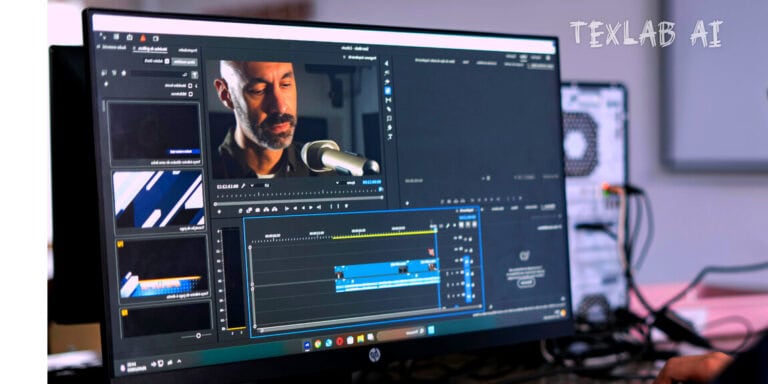Open the Windows Start button on taskbar
768x384 pixels.
click(x=431, y=331)
